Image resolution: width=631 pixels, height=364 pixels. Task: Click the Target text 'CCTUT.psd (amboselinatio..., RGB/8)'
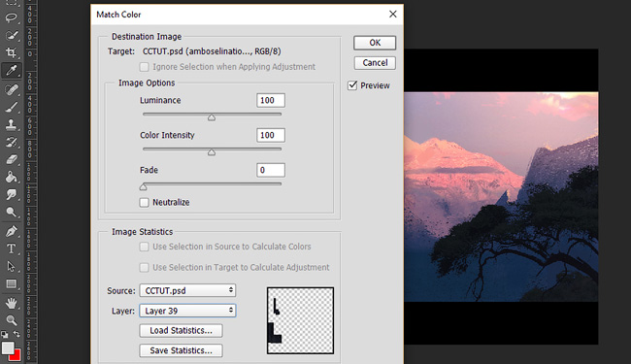coord(212,51)
